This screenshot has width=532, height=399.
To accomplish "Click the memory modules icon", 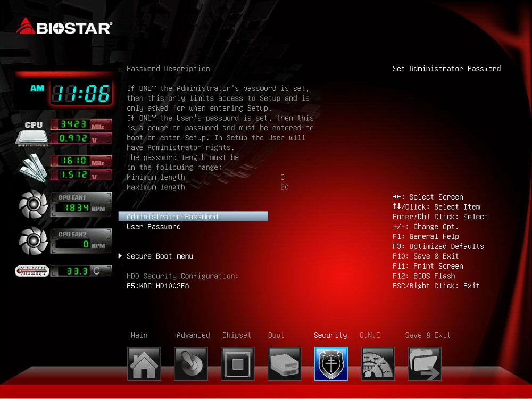I will pyautogui.click(x=33, y=168).
